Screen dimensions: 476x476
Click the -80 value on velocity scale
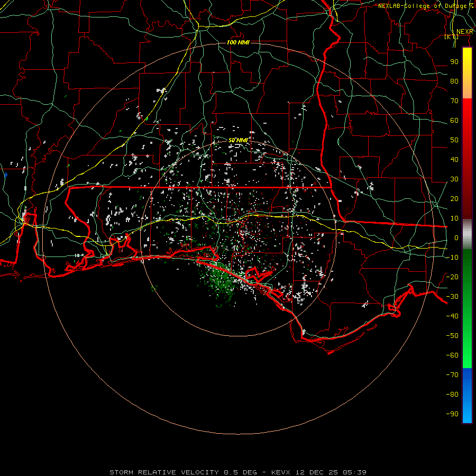coord(452,395)
